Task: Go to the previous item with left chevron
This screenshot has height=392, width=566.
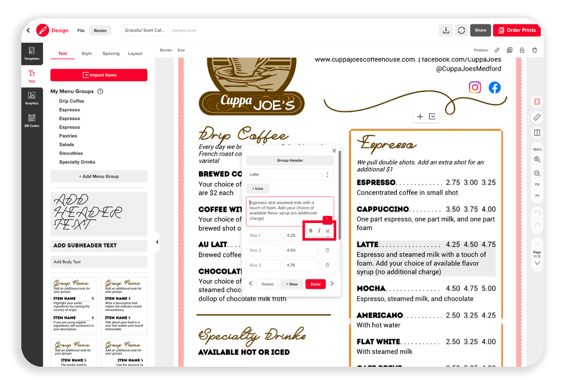Action: [250, 284]
